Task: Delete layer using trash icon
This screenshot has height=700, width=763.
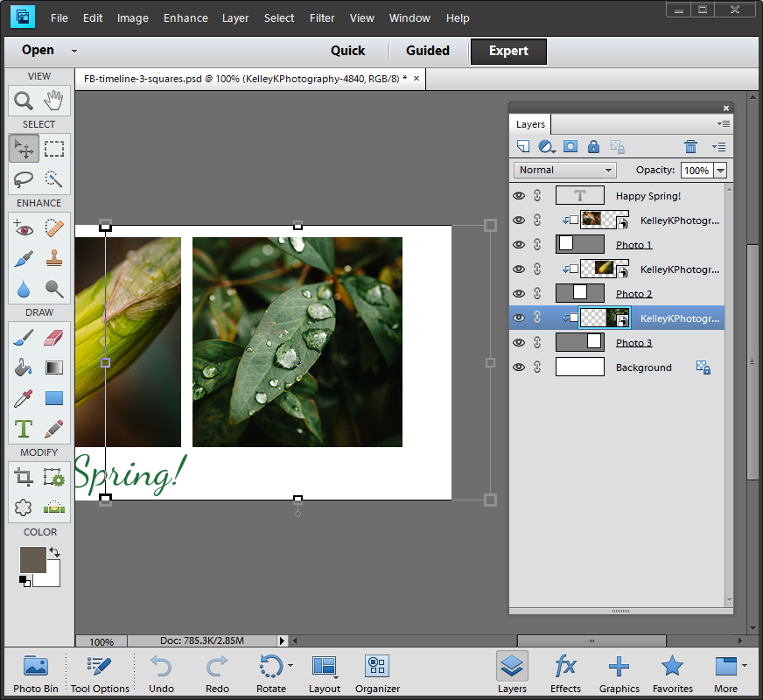Action: tap(690, 147)
